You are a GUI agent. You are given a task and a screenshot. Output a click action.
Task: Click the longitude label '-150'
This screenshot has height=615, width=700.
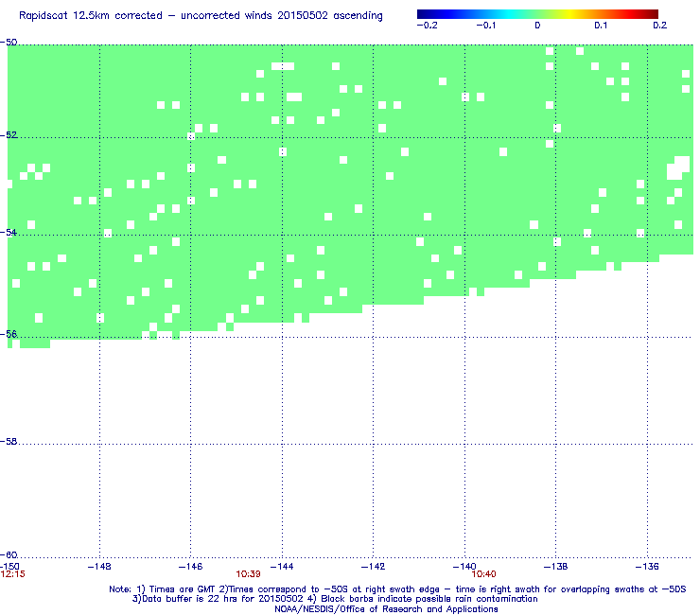9,567
